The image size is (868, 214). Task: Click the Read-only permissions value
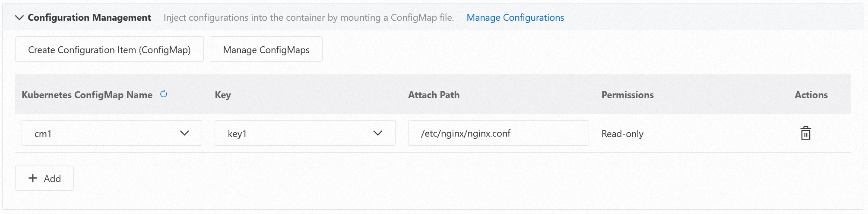tap(622, 134)
